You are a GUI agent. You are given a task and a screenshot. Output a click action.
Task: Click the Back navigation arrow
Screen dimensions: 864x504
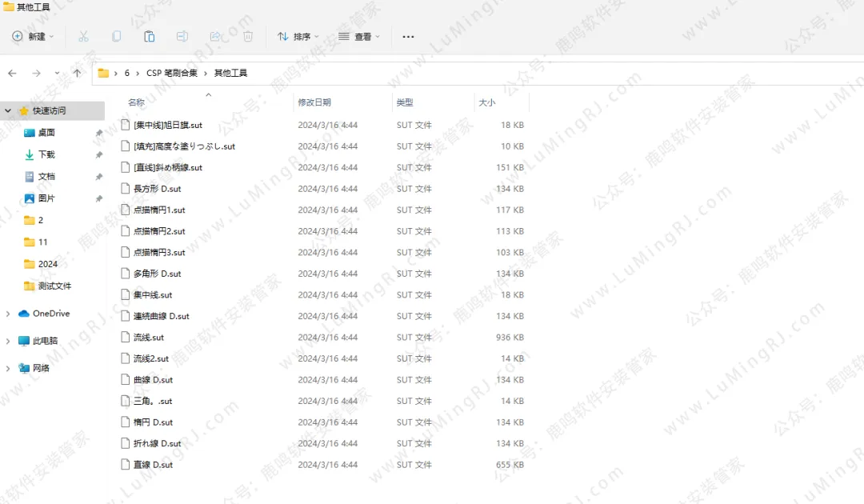click(12, 73)
